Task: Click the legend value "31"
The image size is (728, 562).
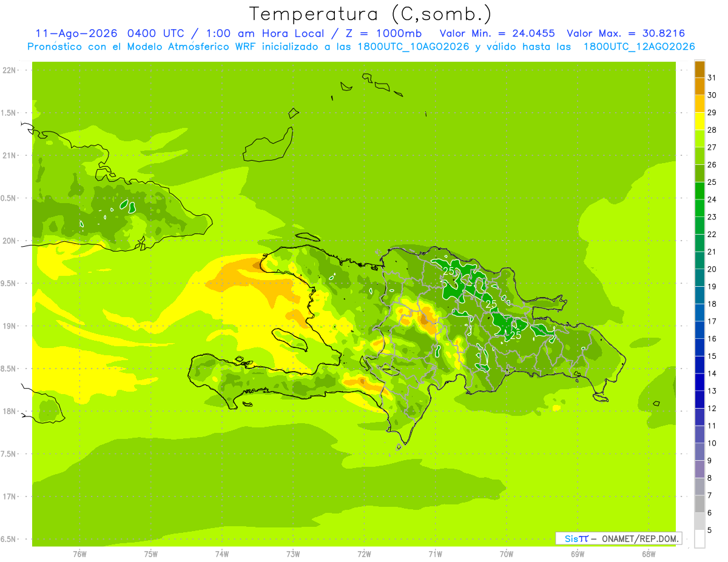Action: 712,78
